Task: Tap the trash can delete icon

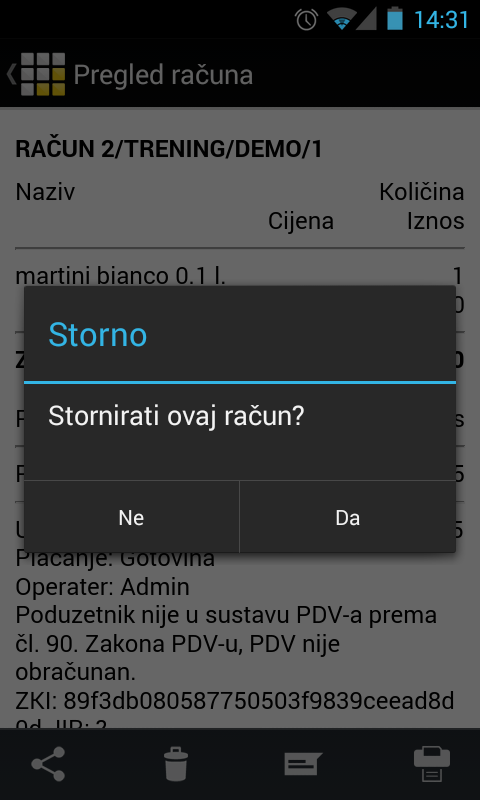Action: pos(176,764)
